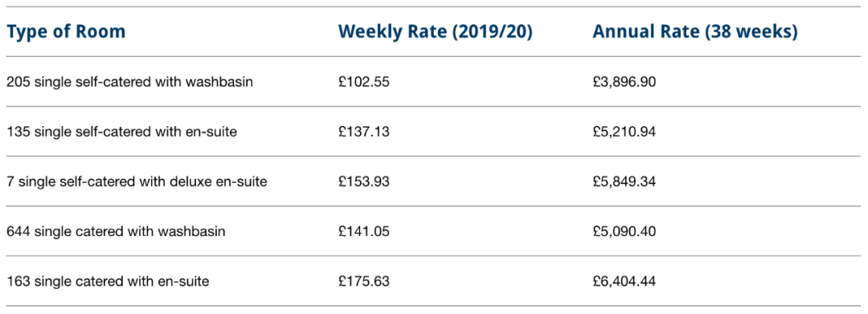Click the £153.93 weekly rate value
The height and width of the screenshot is (314, 868).
364,181
